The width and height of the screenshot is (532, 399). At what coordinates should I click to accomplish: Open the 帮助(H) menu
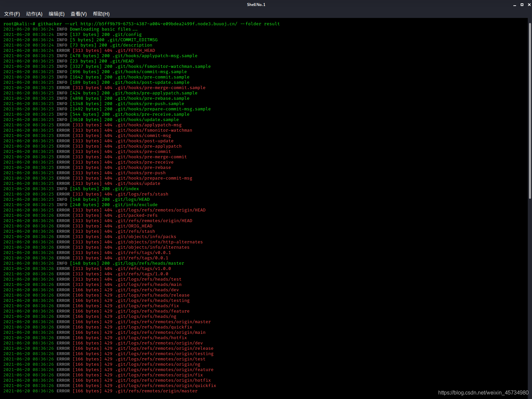(101, 14)
